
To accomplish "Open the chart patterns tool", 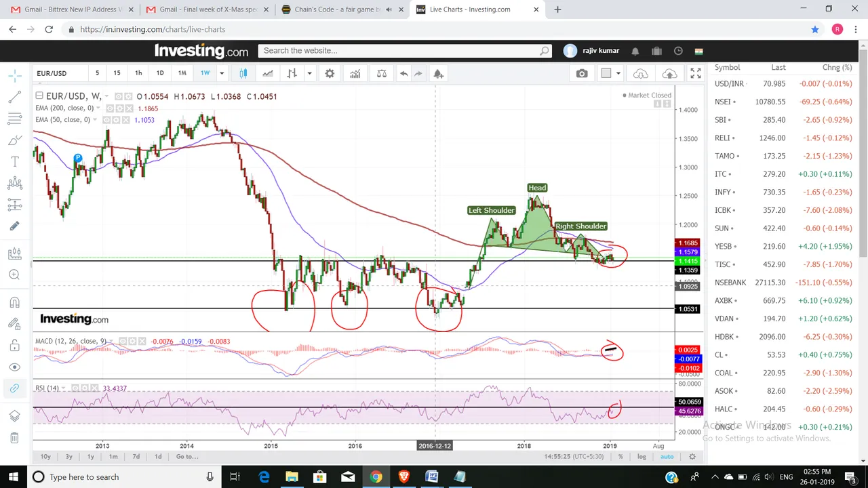I will [14, 184].
